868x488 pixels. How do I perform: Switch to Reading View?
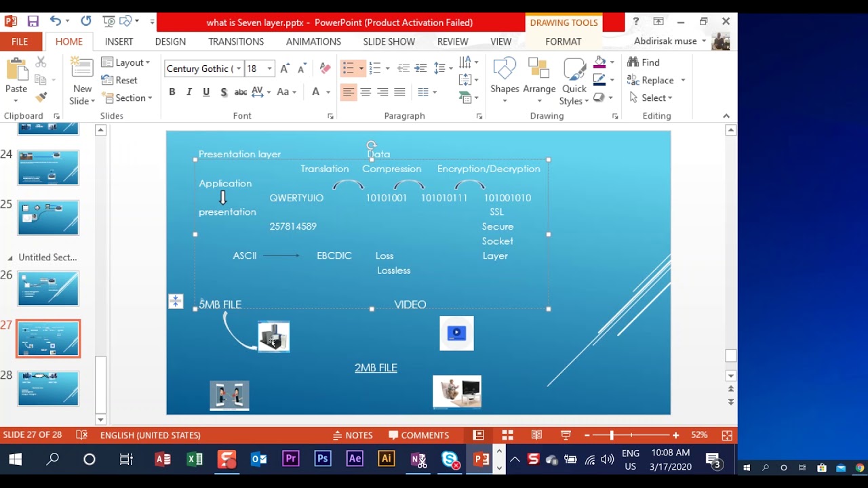pos(536,435)
